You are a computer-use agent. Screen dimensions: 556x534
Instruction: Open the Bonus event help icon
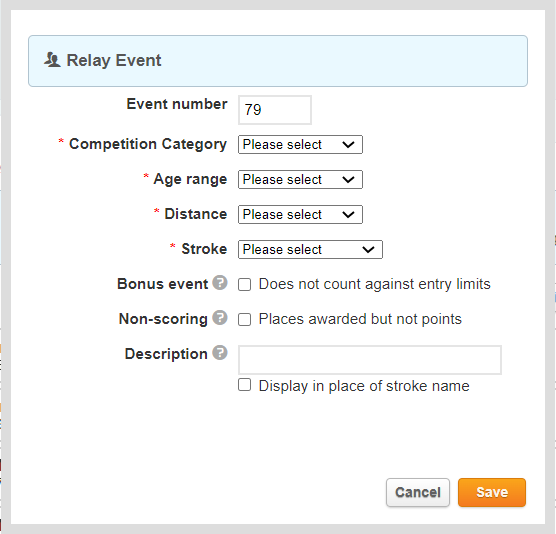(x=220, y=283)
